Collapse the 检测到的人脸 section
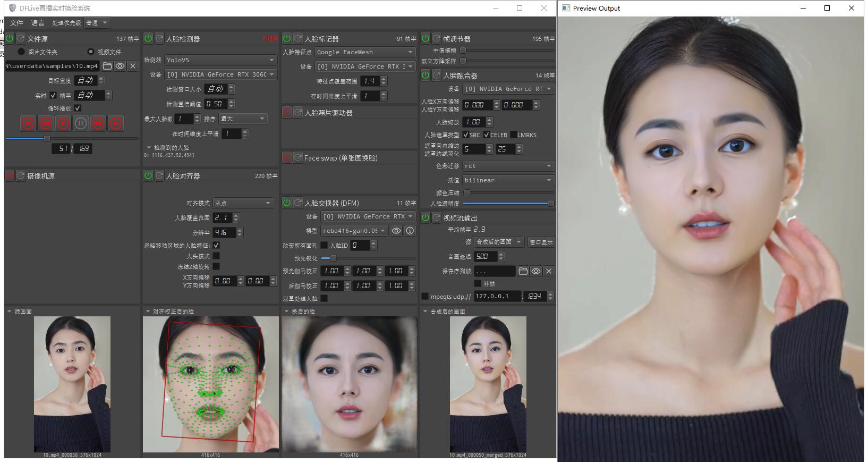This screenshot has height=462, width=868. pos(149,148)
